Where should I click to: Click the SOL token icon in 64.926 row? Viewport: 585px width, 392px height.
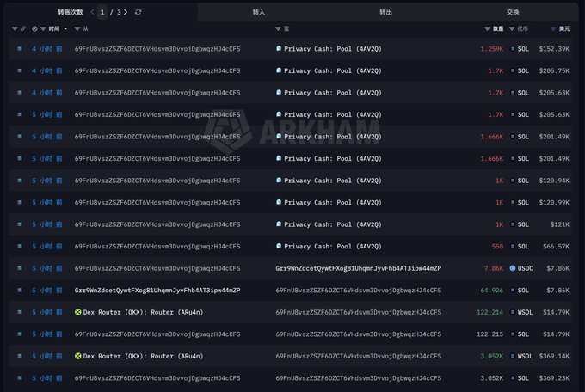pyautogui.click(x=513, y=291)
